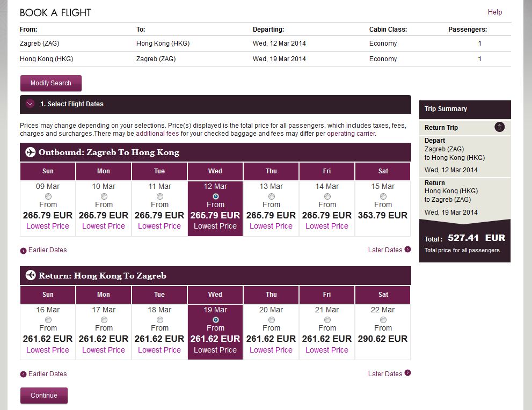Click Lowest Price under 10 Mar
Viewport: 532px width, 410px height.
click(104, 226)
